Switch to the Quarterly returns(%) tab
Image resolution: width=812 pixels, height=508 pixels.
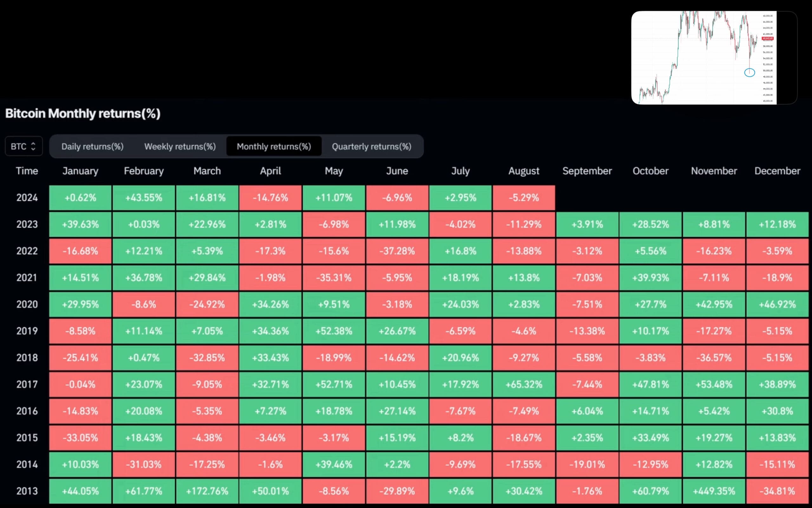click(x=371, y=147)
